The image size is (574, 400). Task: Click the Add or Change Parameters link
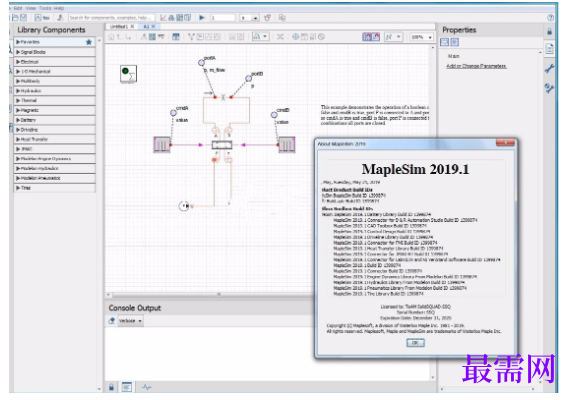tap(476, 66)
